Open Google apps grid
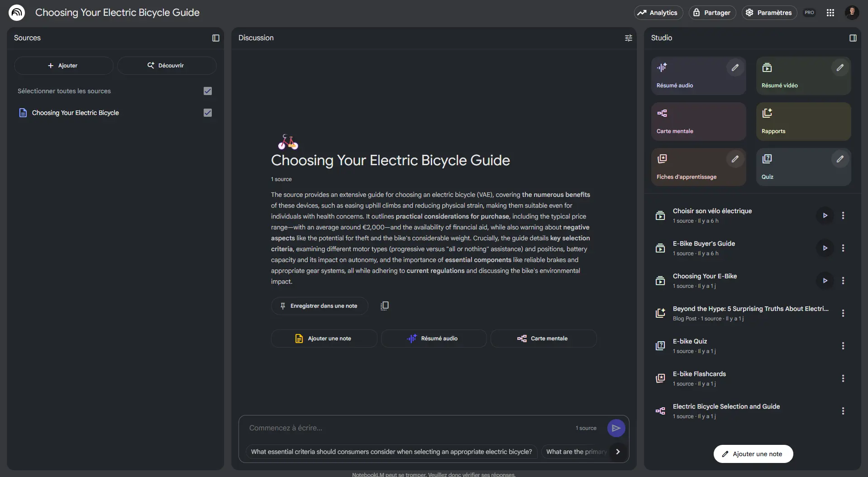This screenshot has height=477, width=868. point(830,13)
